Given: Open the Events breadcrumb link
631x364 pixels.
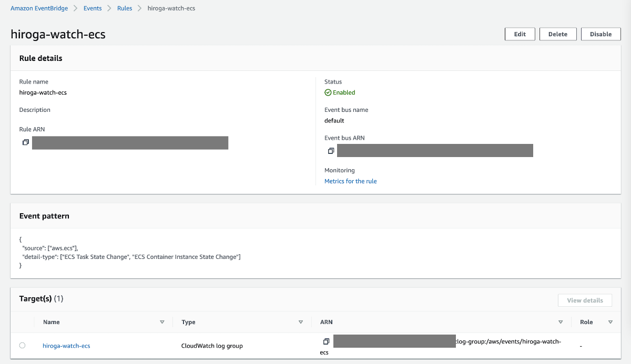Looking at the screenshot, I should coord(93,8).
